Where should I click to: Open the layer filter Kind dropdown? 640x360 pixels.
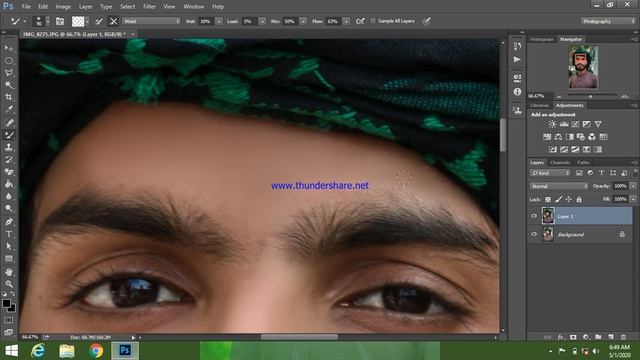550,173
